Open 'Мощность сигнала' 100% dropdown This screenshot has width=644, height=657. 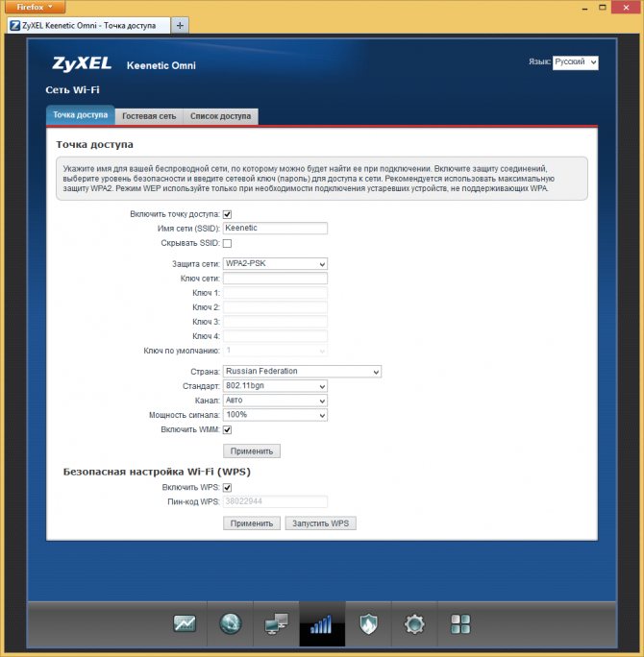coord(275,415)
